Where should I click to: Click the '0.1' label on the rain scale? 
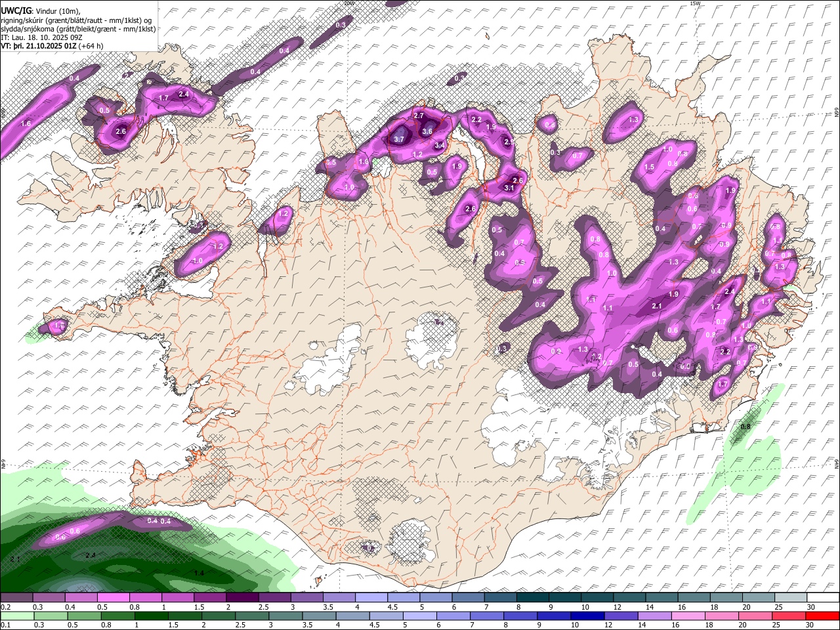click(5, 625)
